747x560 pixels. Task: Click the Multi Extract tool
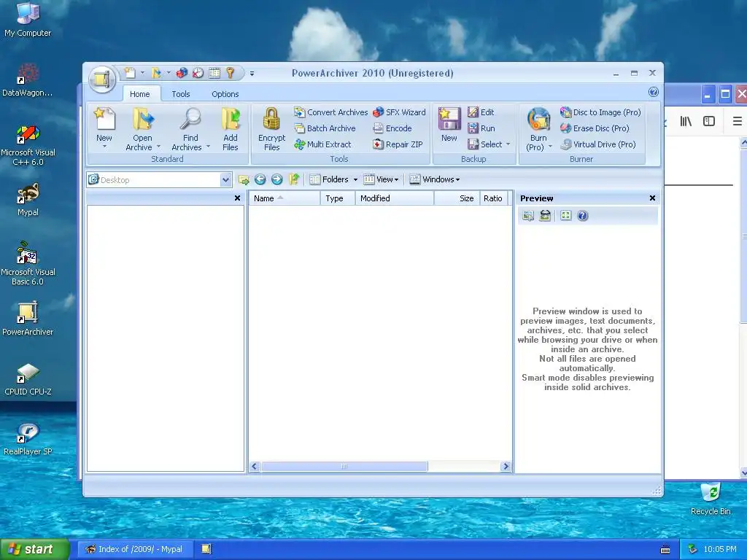[x=322, y=144]
